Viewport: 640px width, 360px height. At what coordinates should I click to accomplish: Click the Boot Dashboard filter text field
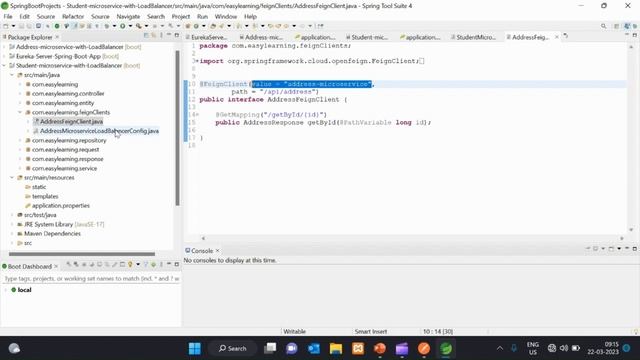click(91, 278)
